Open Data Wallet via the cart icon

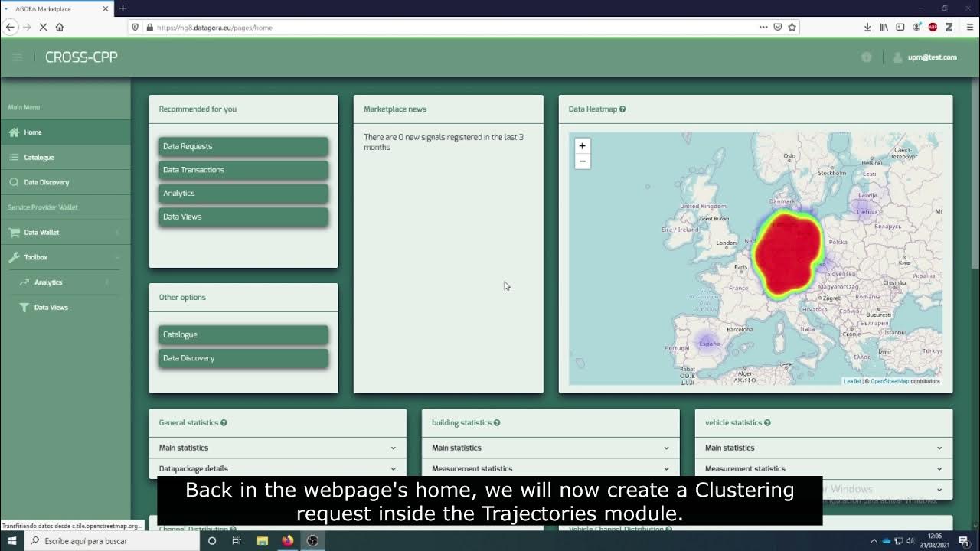click(x=13, y=232)
